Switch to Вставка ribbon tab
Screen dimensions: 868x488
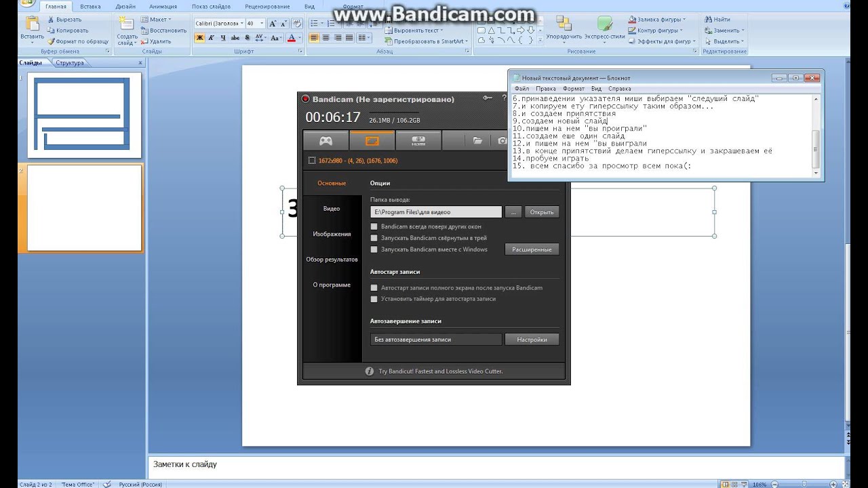[x=90, y=6]
